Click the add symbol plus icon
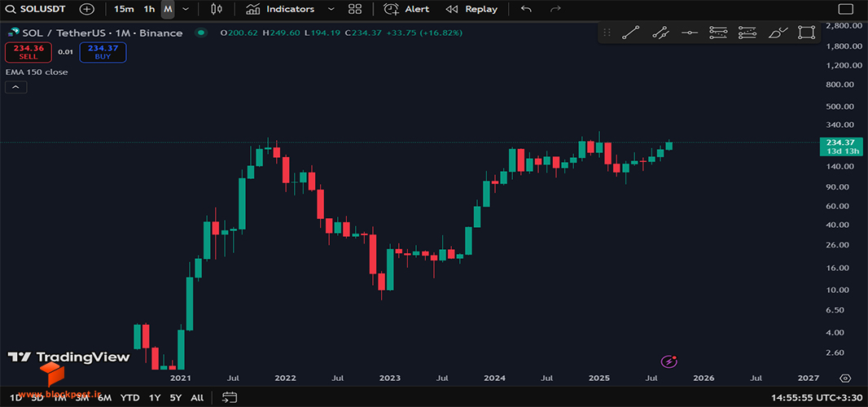 click(x=87, y=9)
